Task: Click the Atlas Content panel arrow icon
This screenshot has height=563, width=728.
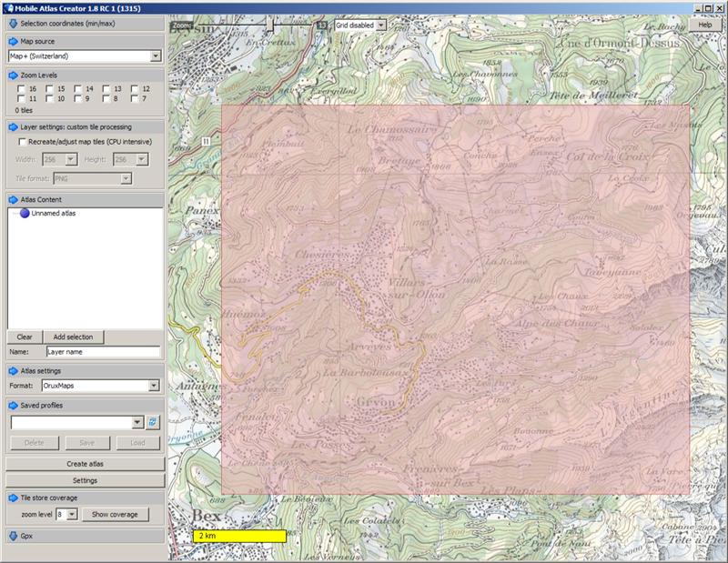Action: tap(13, 199)
